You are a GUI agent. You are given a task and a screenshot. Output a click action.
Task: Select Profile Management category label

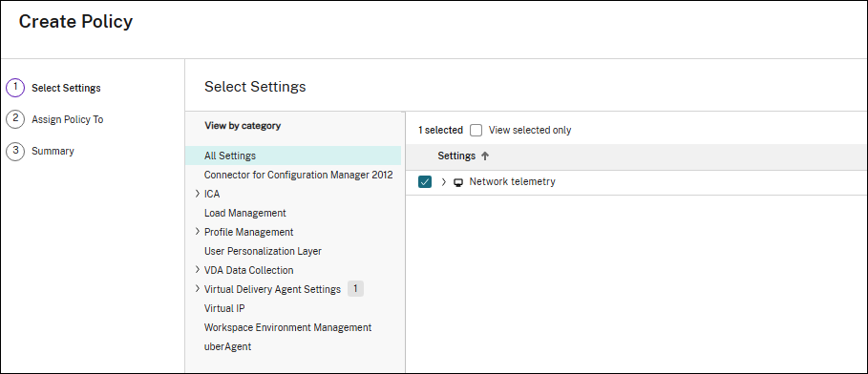[249, 232]
